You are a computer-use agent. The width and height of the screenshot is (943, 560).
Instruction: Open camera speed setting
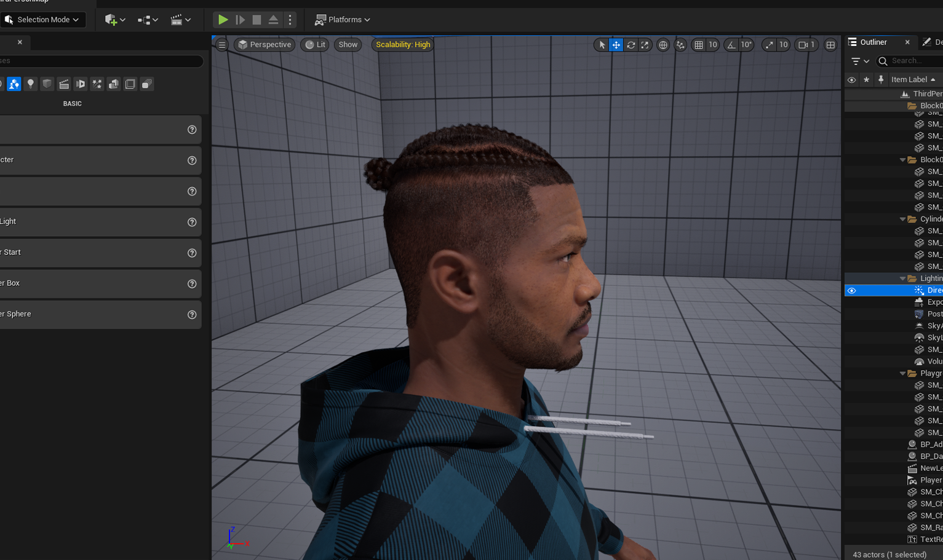[x=806, y=45]
